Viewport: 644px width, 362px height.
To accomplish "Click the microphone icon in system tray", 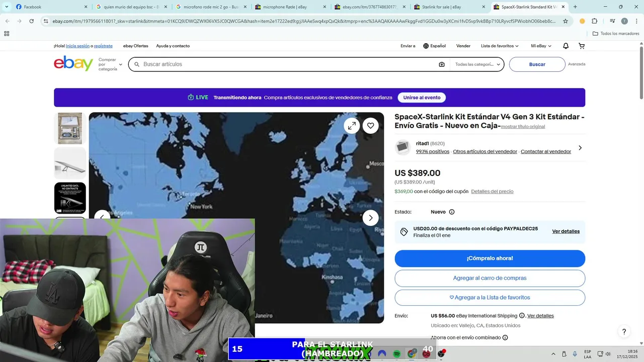I will [x=575, y=354].
